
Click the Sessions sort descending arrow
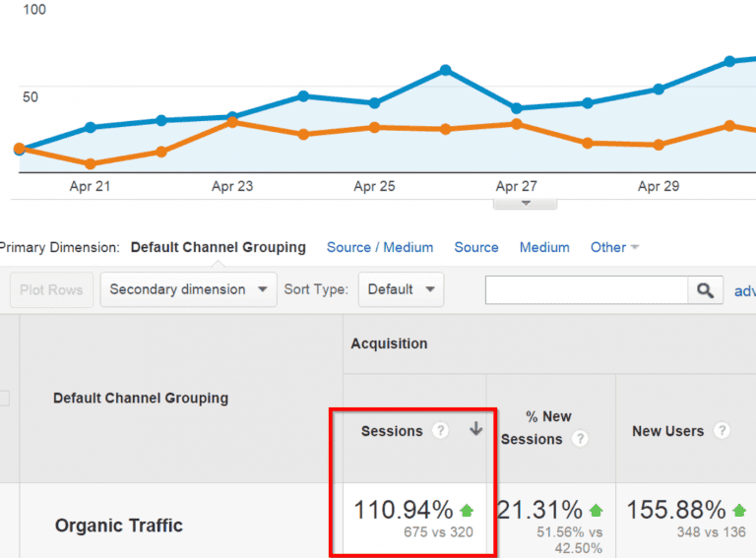(x=476, y=430)
